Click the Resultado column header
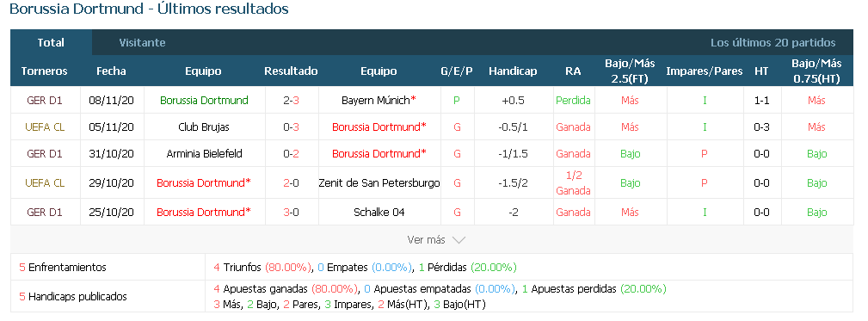 pos(291,71)
